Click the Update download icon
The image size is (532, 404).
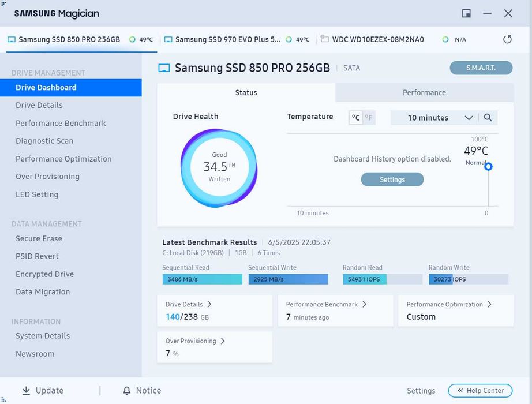tap(26, 390)
